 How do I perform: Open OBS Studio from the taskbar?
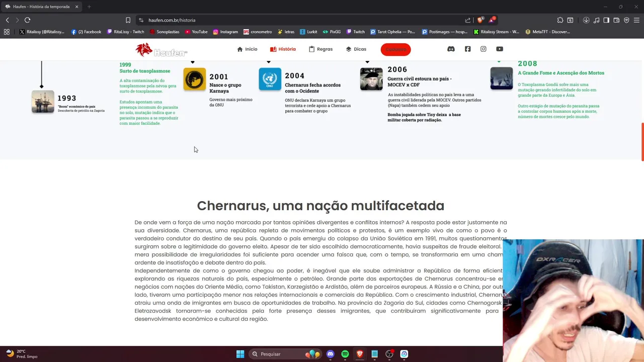[389, 354]
